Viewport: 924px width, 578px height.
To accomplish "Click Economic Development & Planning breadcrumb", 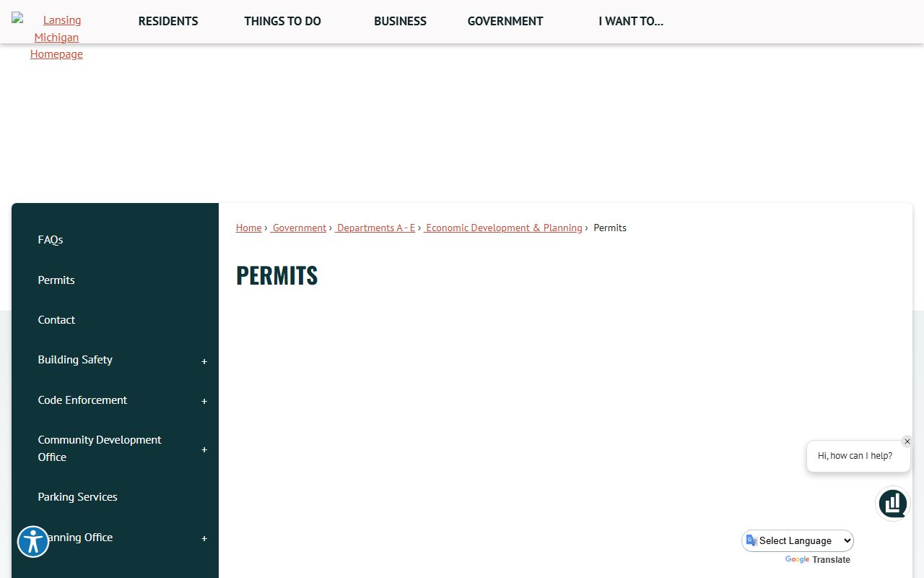I will coord(503,228).
